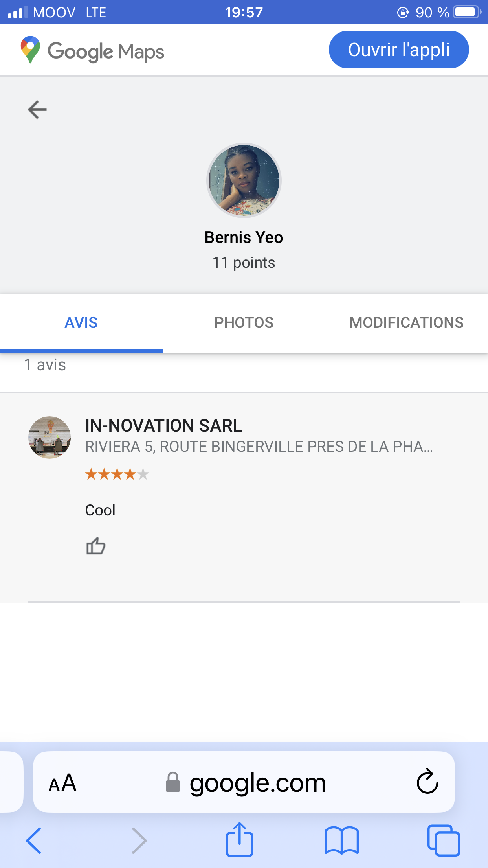
Task: Like the review with the thumbs-up icon
Action: tap(95, 546)
